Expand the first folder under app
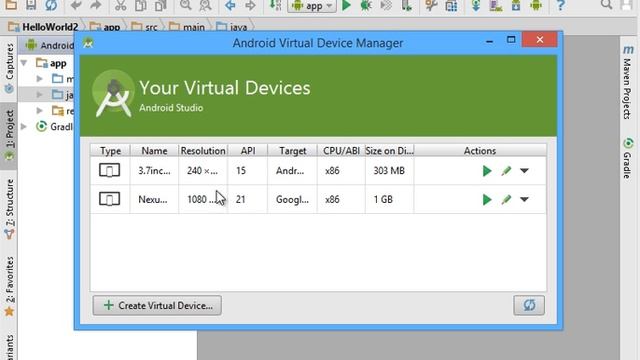The height and width of the screenshot is (360, 640). [x=40, y=78]
